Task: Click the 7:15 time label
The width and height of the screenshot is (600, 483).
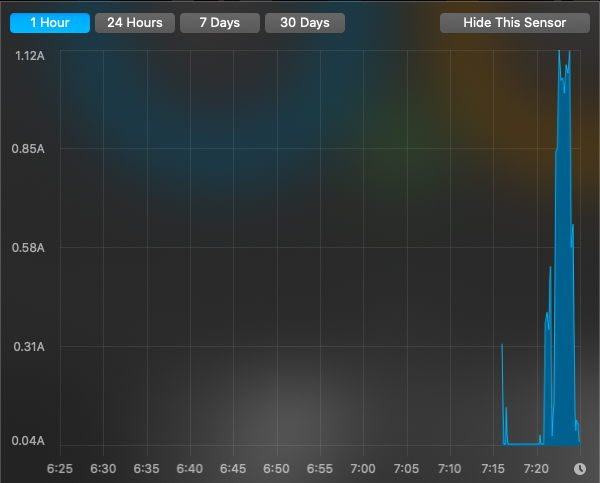Action: tap(493, 469)
